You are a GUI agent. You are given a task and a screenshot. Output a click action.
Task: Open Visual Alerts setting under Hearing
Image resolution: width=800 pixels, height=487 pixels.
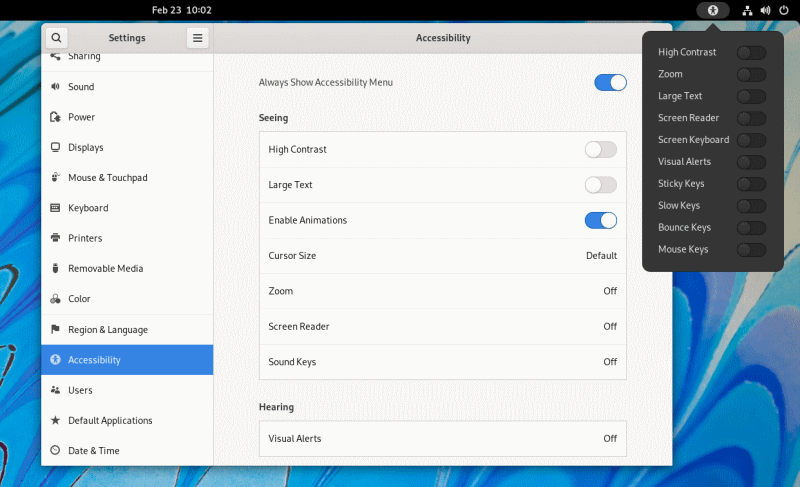click(442, 438)
